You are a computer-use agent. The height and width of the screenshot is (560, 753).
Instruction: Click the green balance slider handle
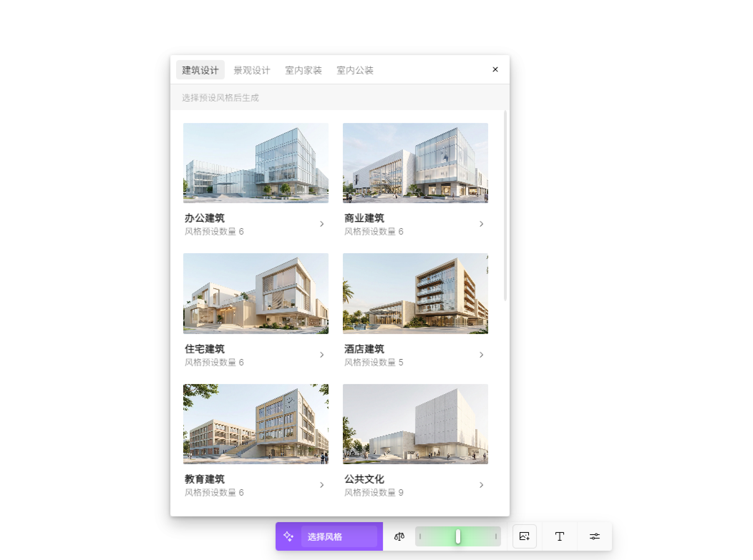[x=458, y=536]
